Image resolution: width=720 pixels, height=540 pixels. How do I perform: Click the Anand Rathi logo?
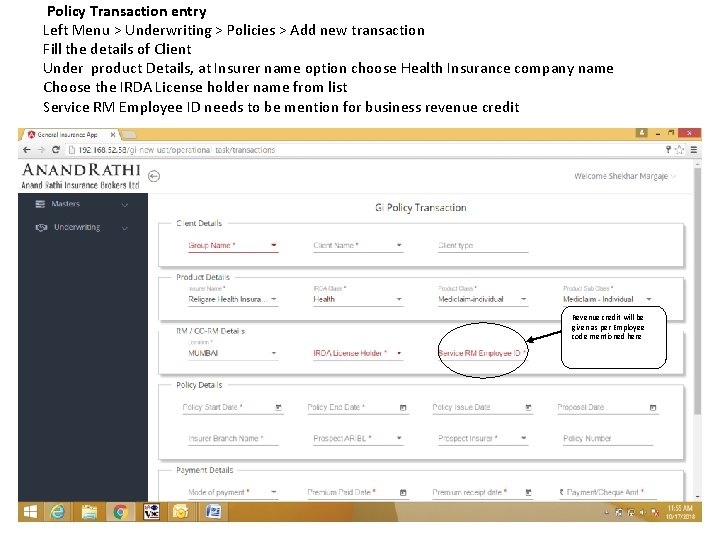[x=81, y=176]
